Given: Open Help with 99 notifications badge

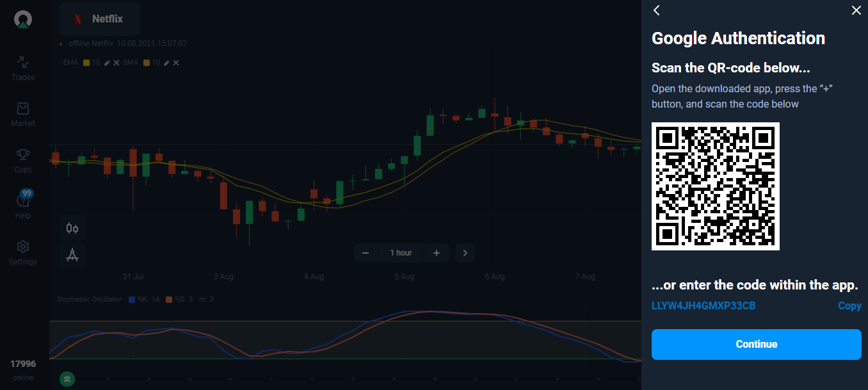Looking at the screenshot, I should pyautogui.click(x=23, y=205).
